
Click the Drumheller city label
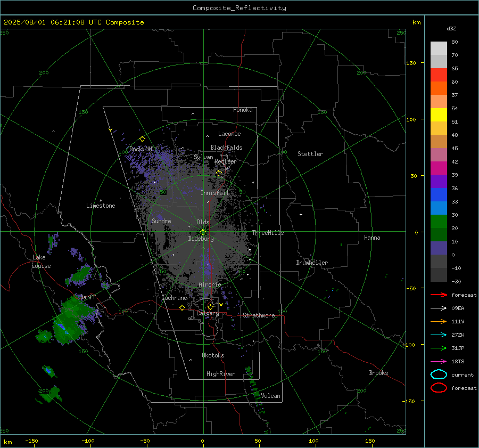pos(312,263)
